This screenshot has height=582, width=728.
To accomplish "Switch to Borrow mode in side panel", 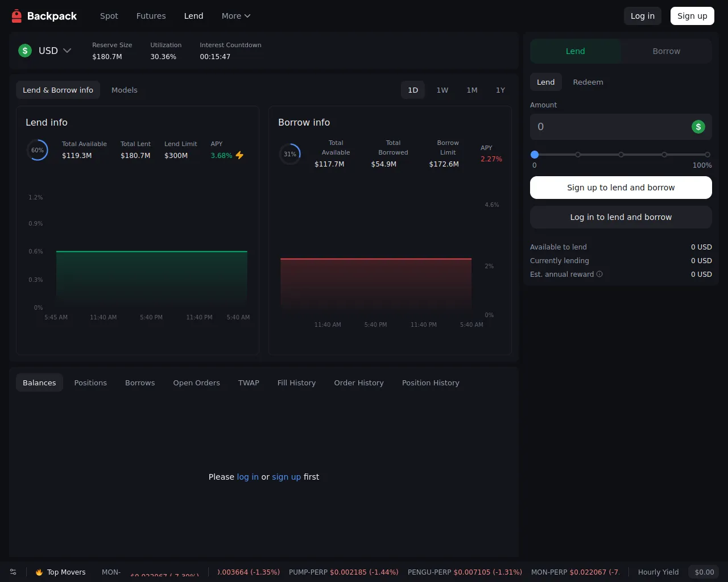I will [666, 51].
